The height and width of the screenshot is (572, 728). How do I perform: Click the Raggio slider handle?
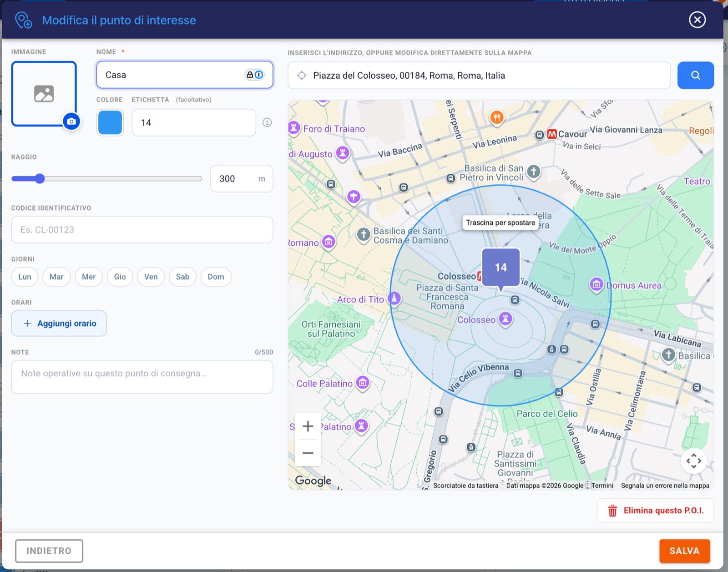40,178
